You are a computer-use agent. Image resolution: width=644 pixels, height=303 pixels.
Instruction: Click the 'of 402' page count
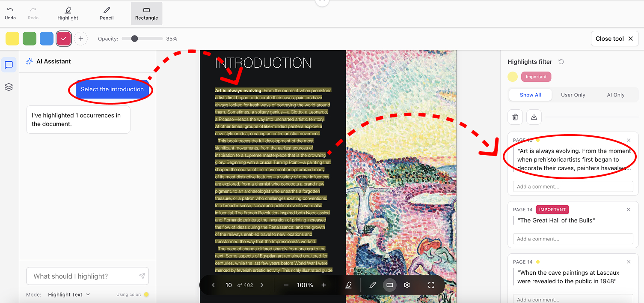point(245,285)
